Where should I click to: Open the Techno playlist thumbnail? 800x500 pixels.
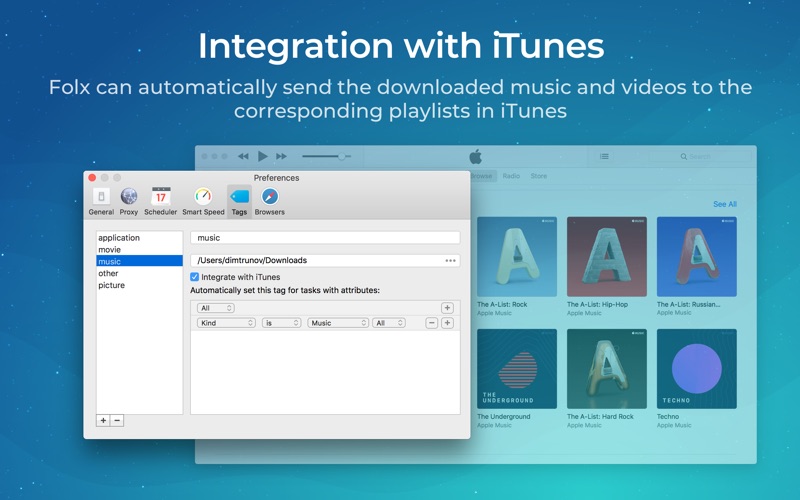pyautogui.click(x=696, y=369)
